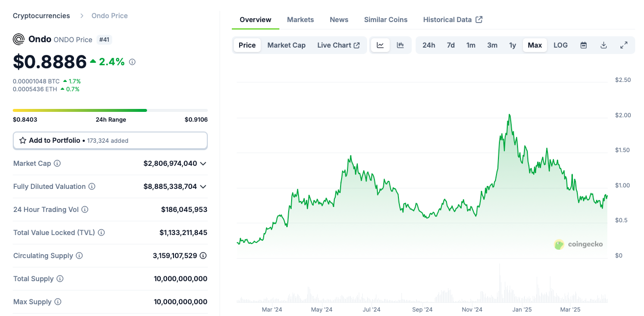This screenshot has width=644, height=316.
Task: Download the chart data icon
Action: point(604,45)
